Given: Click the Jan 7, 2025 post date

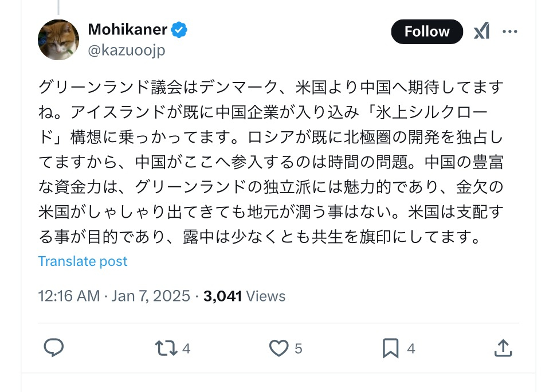Looking at the screenshot, I should point(151,296).
